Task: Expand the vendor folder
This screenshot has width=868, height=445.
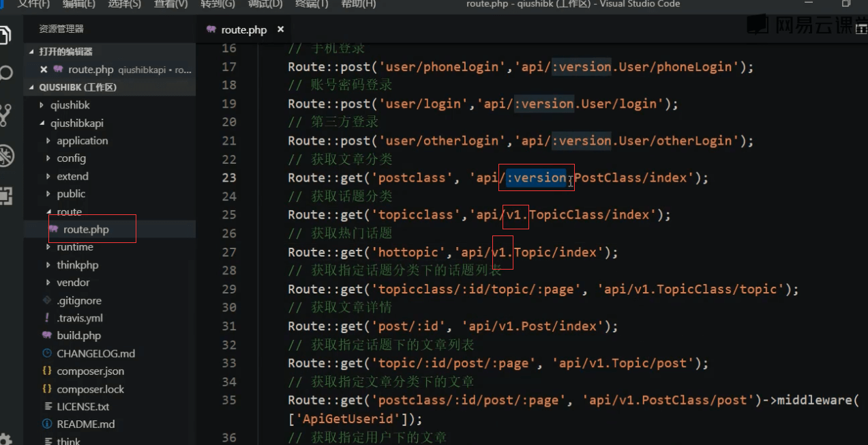Action: point(73,283)
